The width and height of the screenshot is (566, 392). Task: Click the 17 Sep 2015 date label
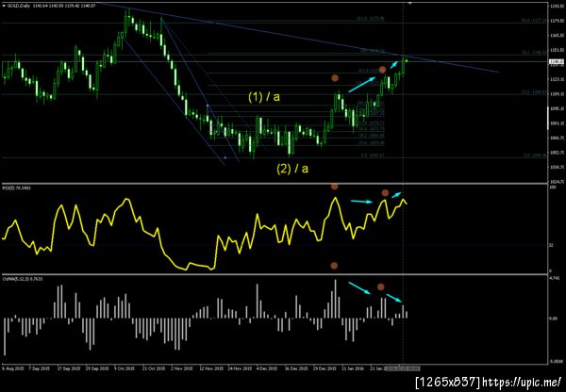[69, 369]
